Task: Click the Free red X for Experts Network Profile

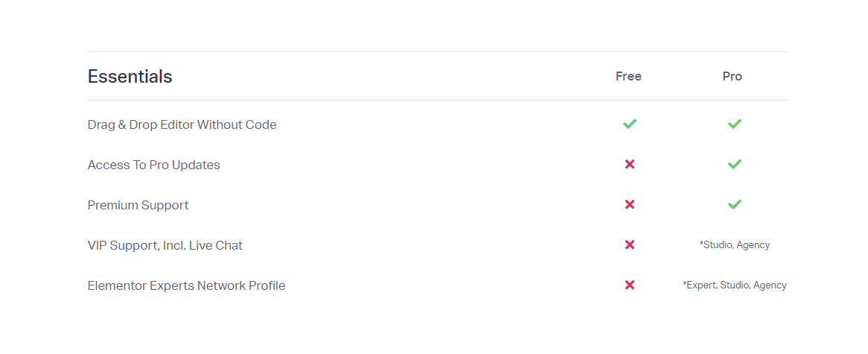Action: coord(629,285)
